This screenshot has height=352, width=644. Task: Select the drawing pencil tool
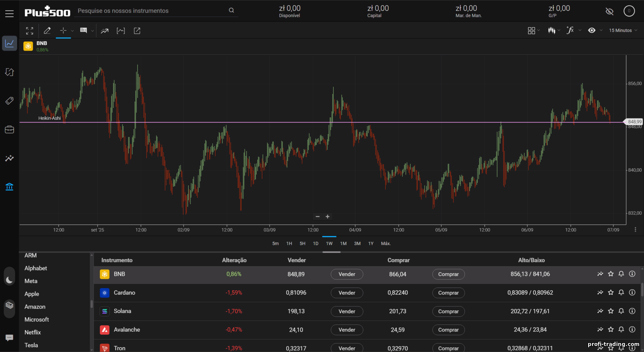pyautogui.click(x=47, y=30)
